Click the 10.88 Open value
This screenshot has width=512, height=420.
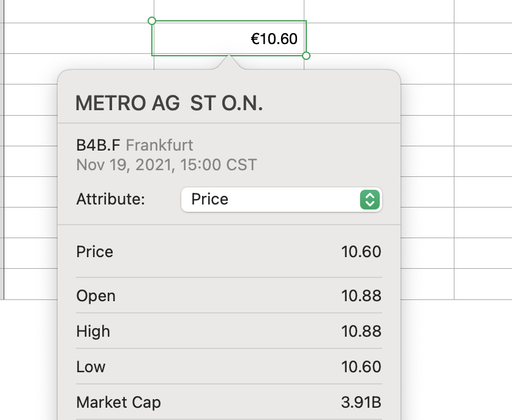point(361,296)
